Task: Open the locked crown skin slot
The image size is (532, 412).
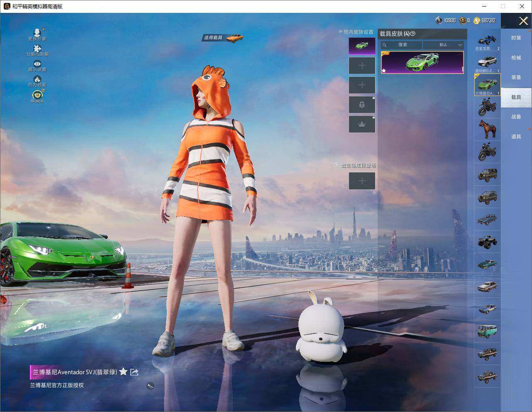Action: [362, 124]
